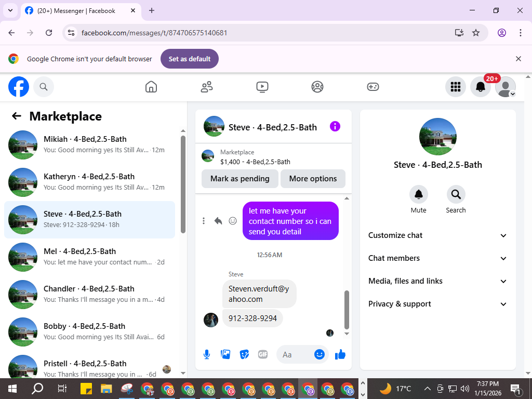Show hidden system tray icons
Viewport: 532px width, 399px height.
[428, 389]
